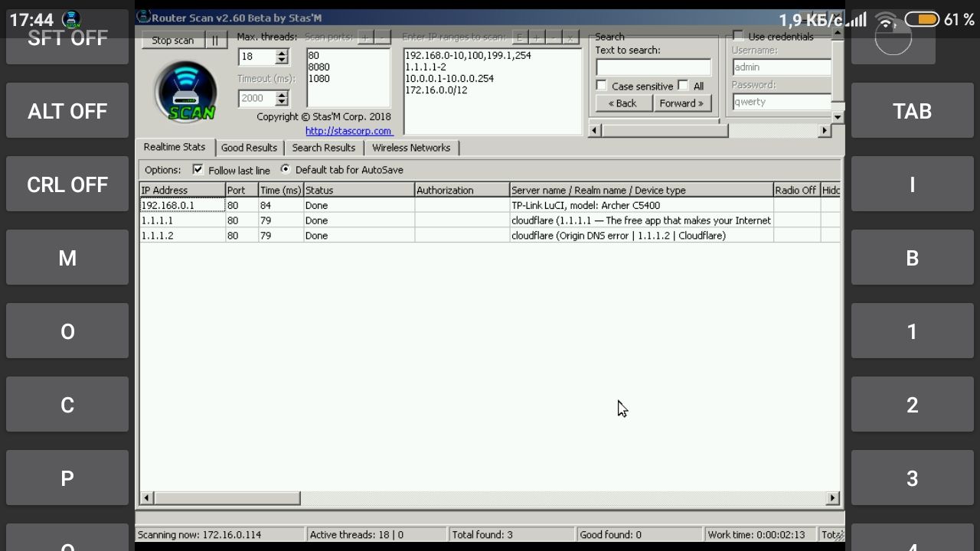Open the Good Results tab
The image size is (980, 551).
[249, 148]
